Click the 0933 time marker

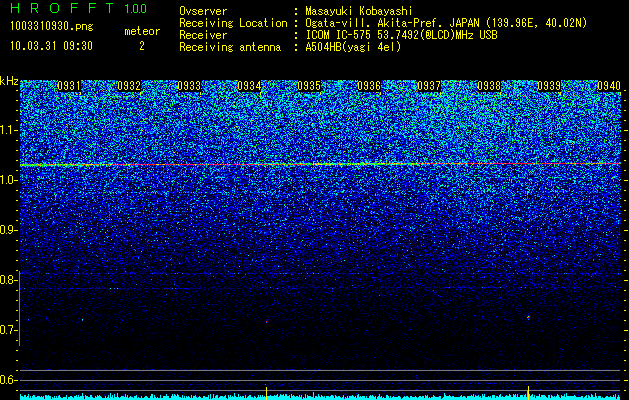(x=189, y=86)
